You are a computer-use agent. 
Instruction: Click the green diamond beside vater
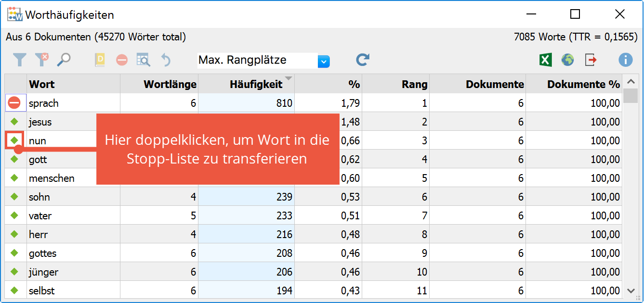[x=14, y=215]
